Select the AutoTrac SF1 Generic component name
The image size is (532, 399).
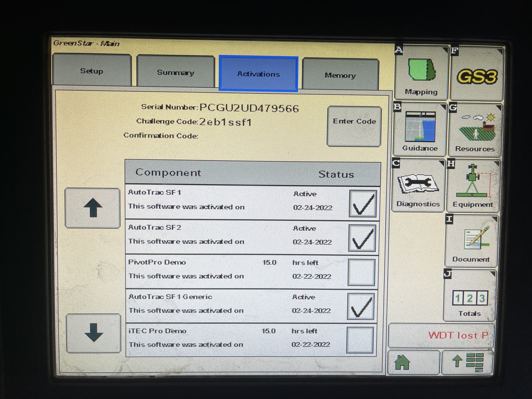coord(170,297)
